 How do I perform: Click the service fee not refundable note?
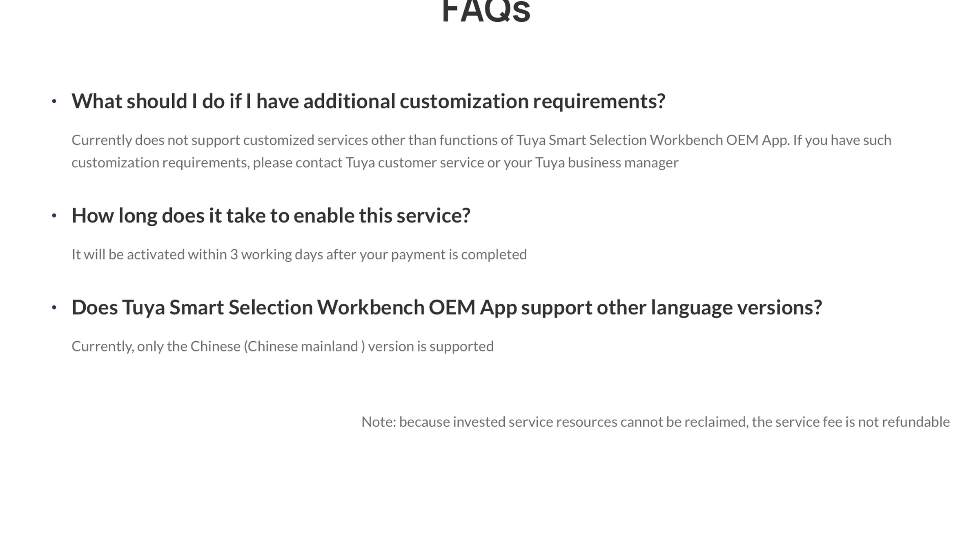(x=655, y=422)
